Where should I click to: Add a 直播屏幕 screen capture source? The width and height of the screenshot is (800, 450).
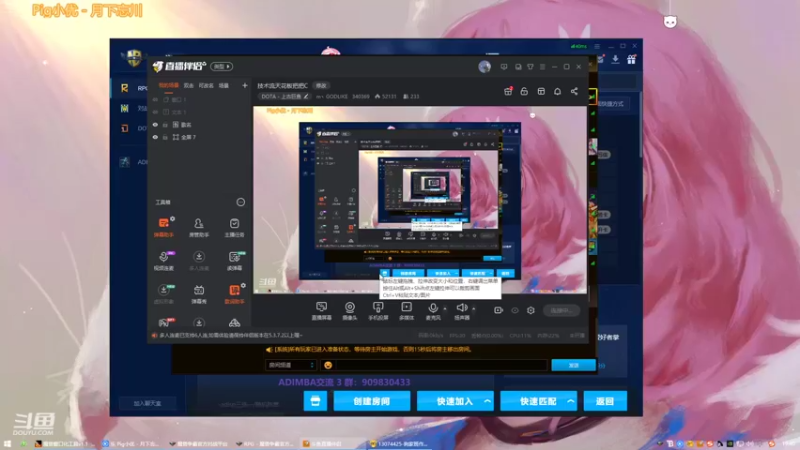click(321, 310)
